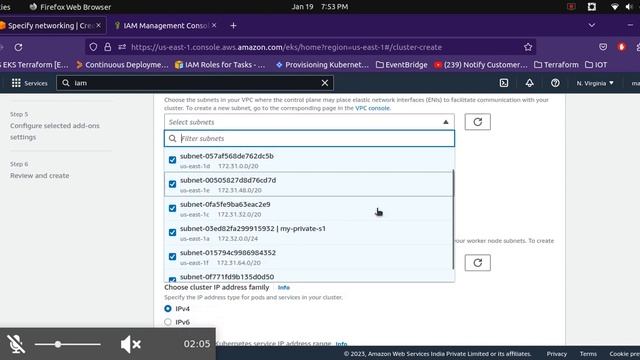Click the volume icon in system top bar
This screenshot has width=640, height=360.
[x=629, y=7]
